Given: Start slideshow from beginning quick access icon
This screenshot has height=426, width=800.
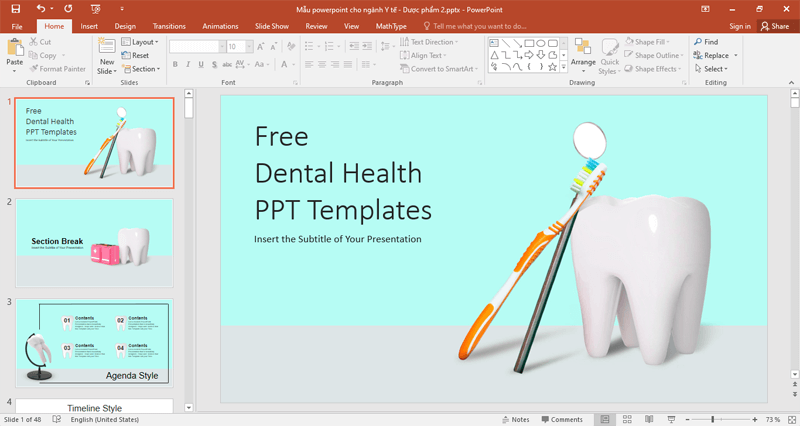Looking at the screenshot, I should click(95, 9).
